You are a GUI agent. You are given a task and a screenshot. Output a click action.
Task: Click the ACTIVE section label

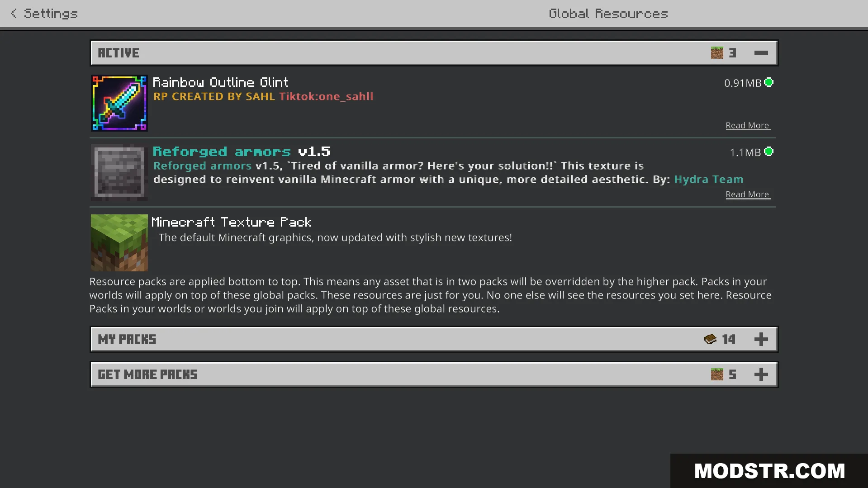click(119, 53)
